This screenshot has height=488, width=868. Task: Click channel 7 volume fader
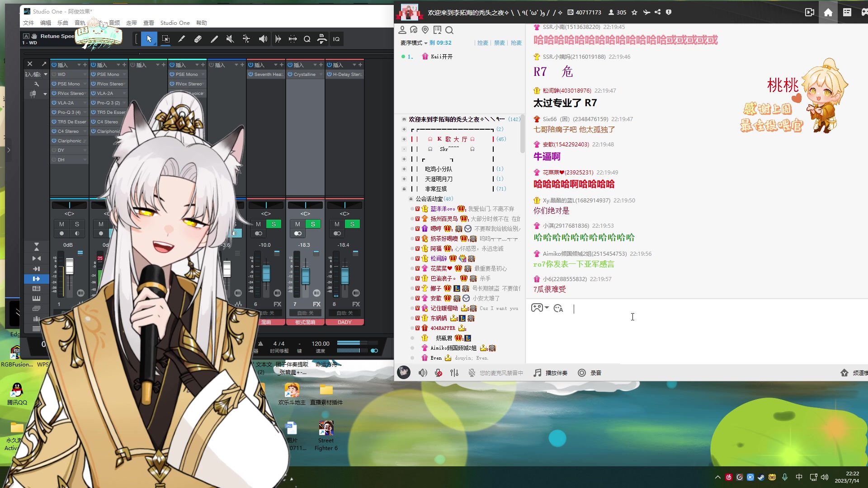[x=306, y=275]
